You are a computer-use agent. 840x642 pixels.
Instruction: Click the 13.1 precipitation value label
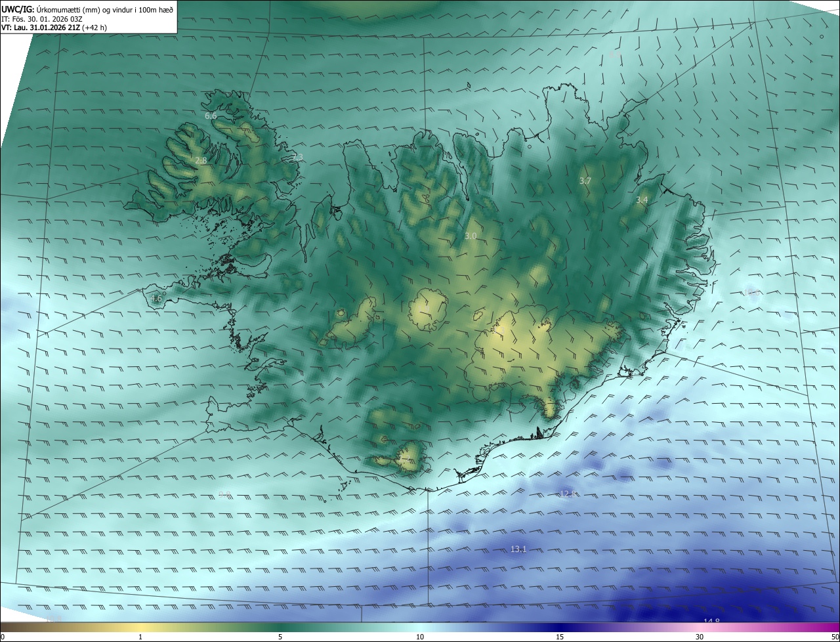click(518, 549)
